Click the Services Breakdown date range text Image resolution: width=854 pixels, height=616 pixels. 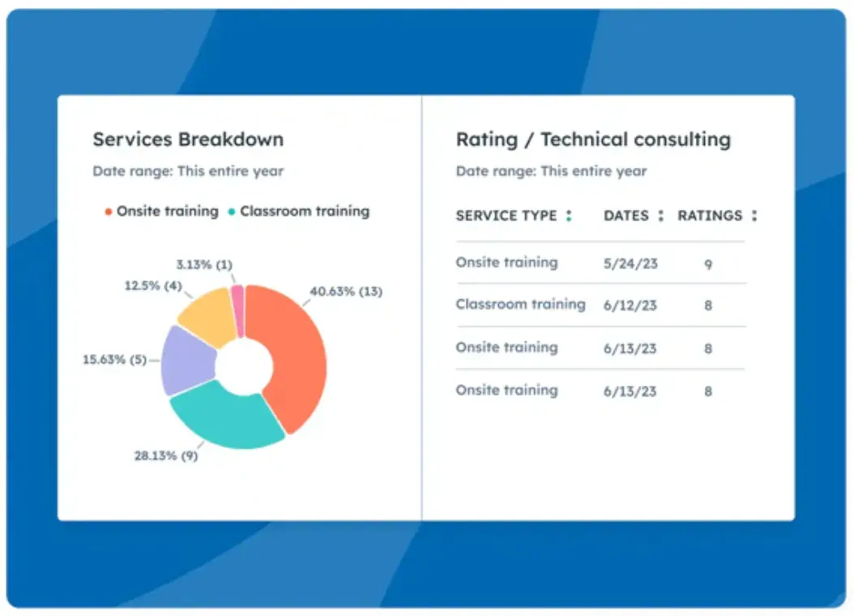click(x=188, y=171)
